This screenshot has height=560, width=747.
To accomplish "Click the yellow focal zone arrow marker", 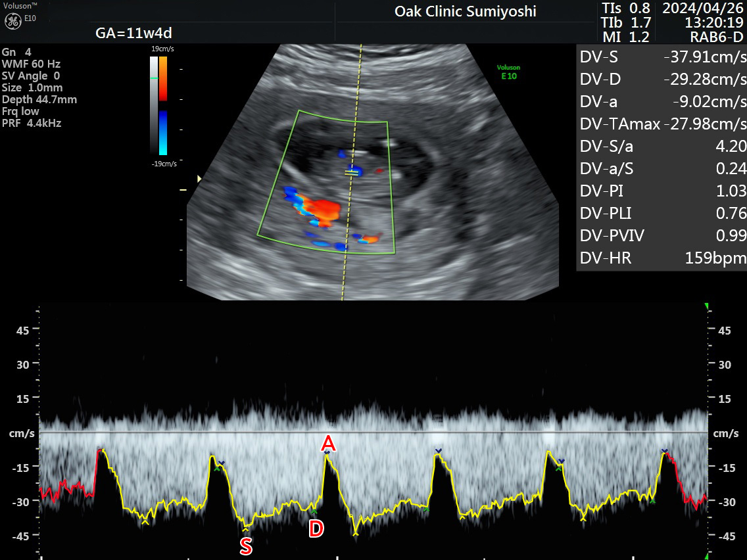I will [x=200, y=178].
